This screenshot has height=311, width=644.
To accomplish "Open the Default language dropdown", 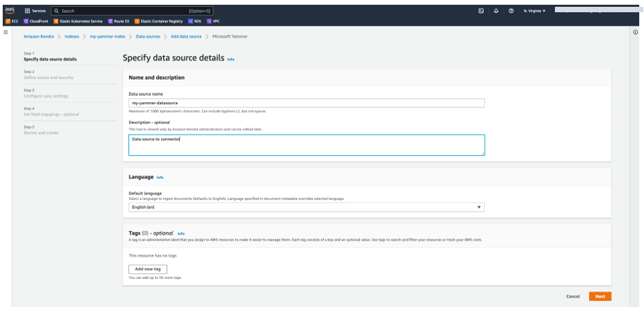I will pyautogui.click(x=307, y=208).
